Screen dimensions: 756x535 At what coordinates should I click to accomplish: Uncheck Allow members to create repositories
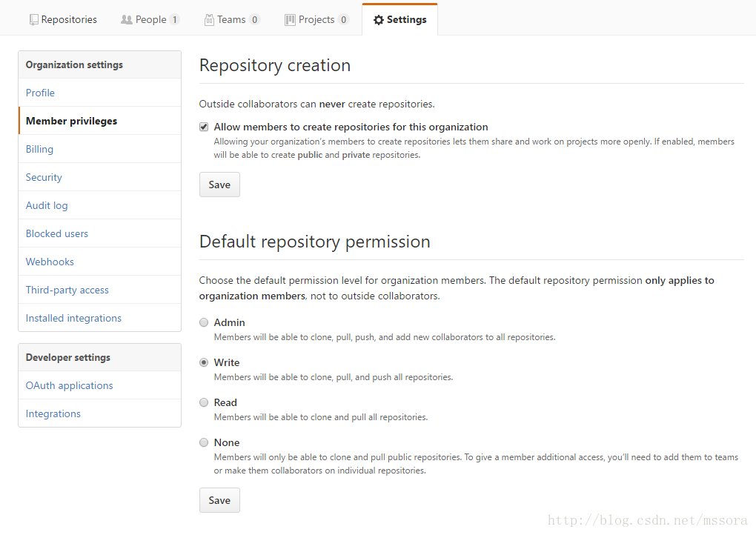pos(203,126)
